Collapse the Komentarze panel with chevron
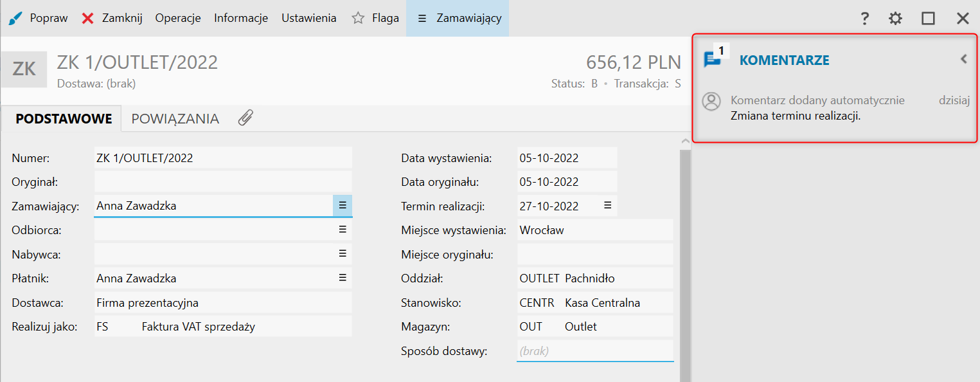 pos(963,59)
